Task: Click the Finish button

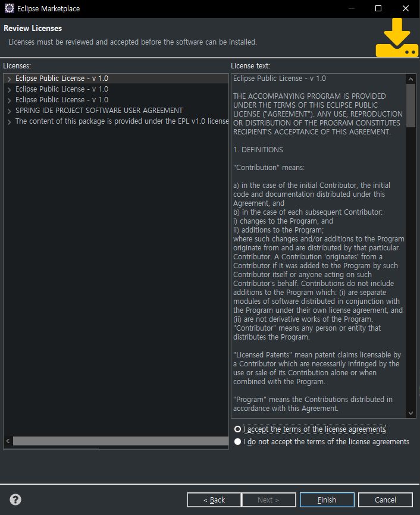Action: click(x=327, y=500)
